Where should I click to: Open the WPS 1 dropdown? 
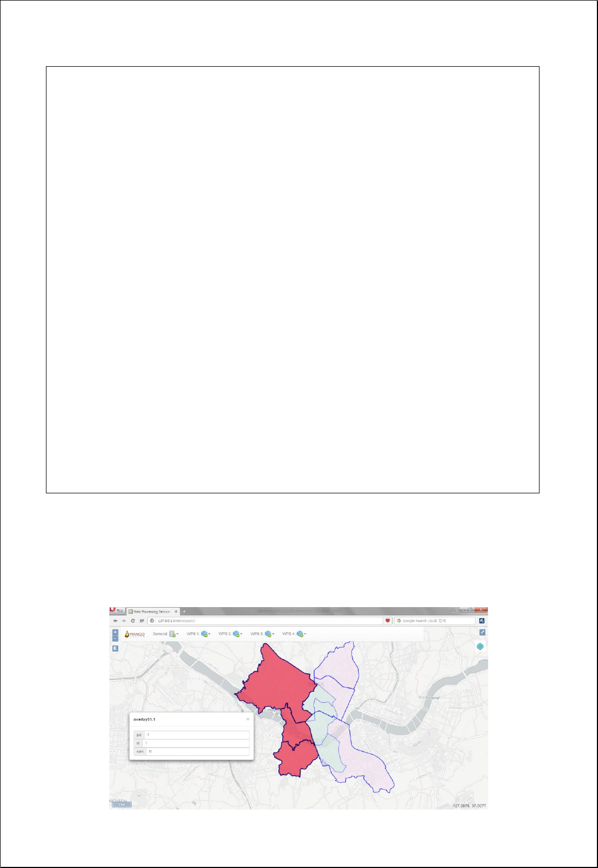tap(198, 634)
